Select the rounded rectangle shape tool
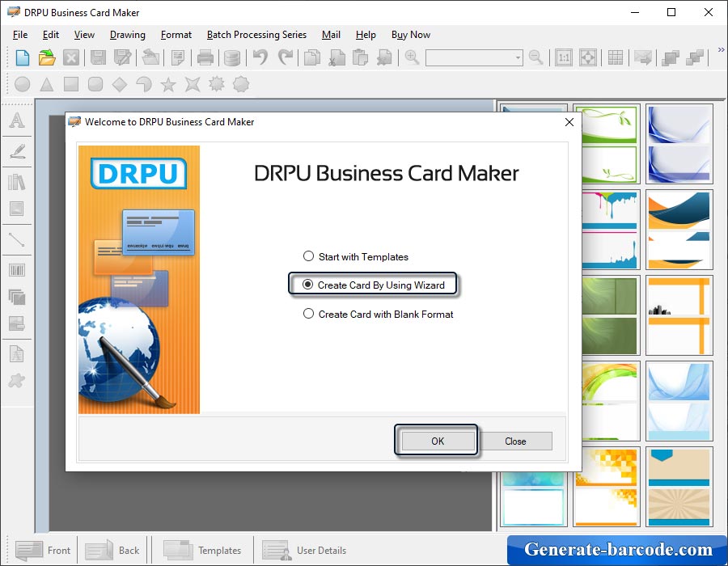 pyautogui.click(x=95, y=84)
